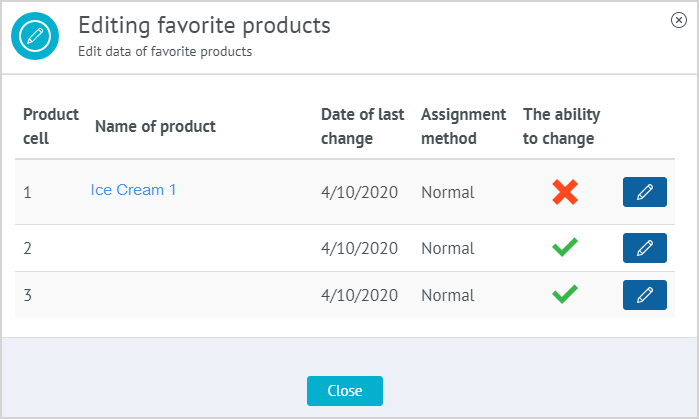Click product cell number 3
This screenshot has height=419, width=699.
(x=28, y=295)
